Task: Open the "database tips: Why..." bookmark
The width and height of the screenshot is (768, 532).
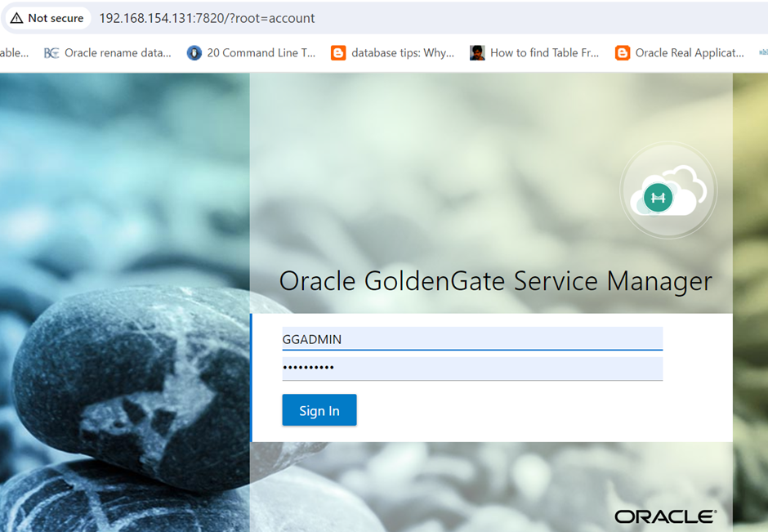Action: tap(403, 53)
